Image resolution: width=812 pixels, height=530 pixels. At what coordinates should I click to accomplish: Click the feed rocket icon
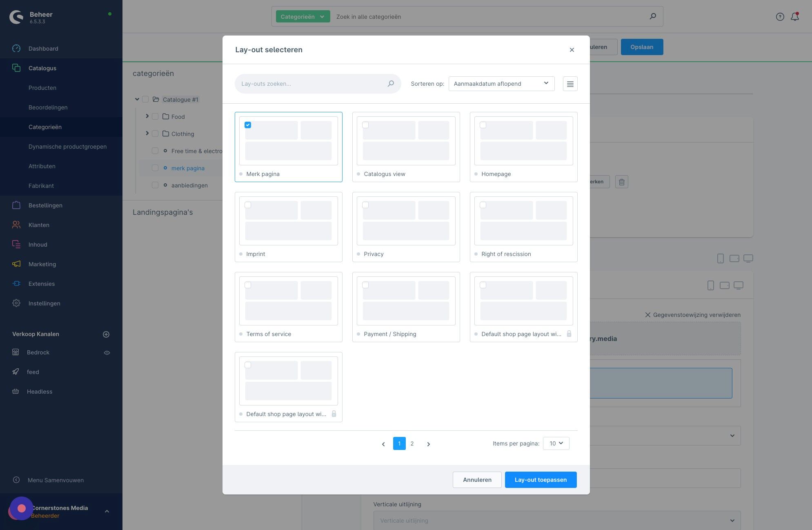16,372
